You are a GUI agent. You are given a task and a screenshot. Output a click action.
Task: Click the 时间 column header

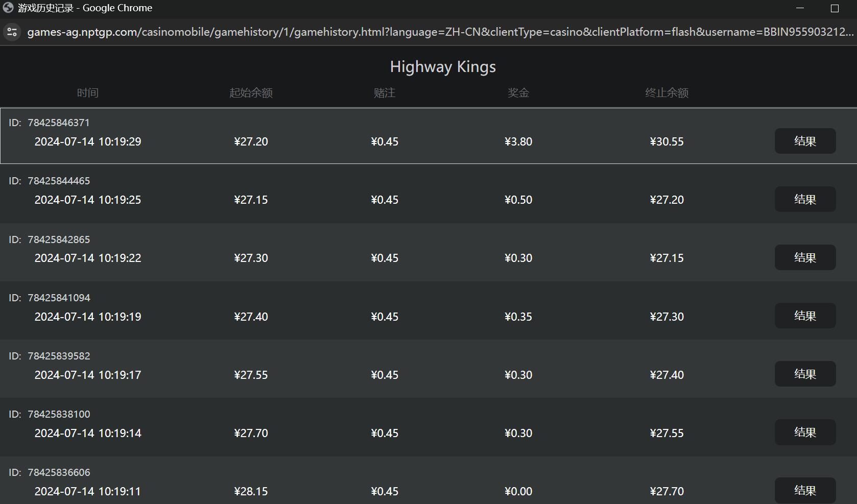[x=88, y=93]
